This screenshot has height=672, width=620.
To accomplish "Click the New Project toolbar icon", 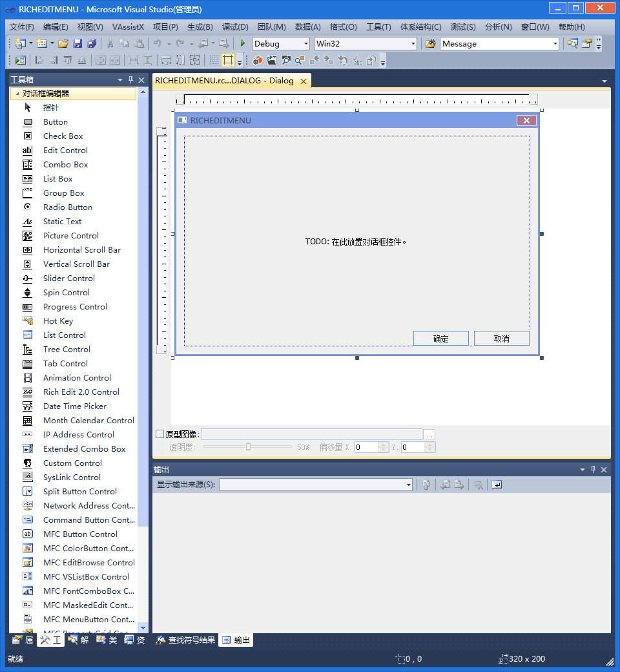I will click(20, 44).
